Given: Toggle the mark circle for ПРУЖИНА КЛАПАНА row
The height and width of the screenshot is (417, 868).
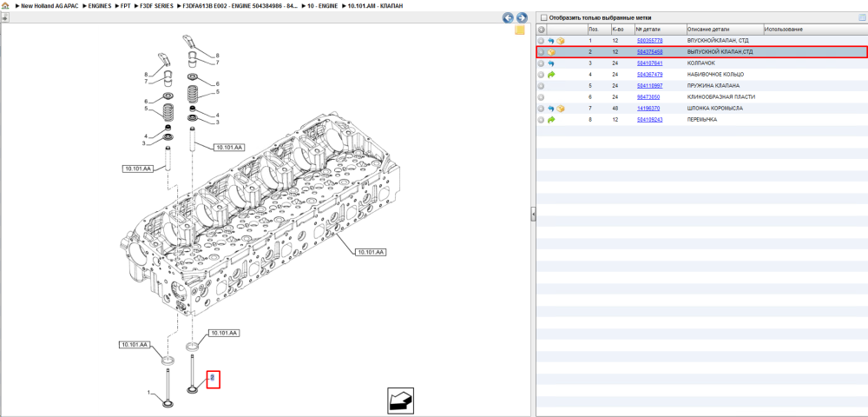Looking at the screenshot, I should pyautogui.click(x=542, y=86).
